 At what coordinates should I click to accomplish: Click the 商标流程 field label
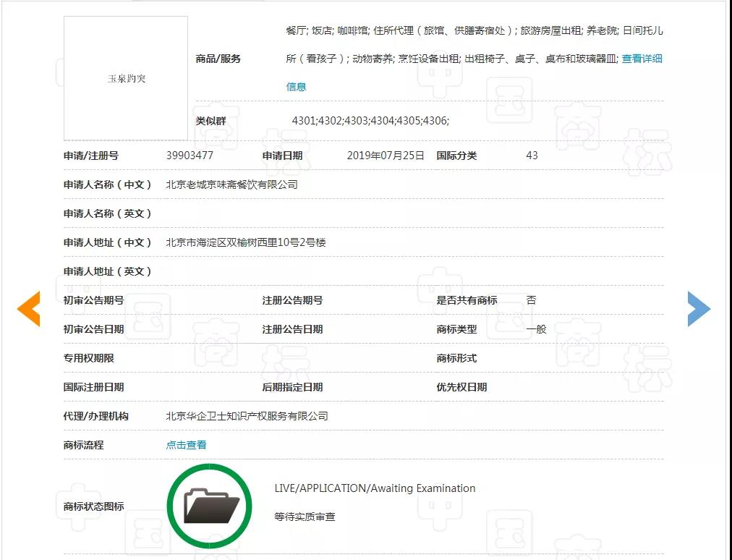click(x=83, y=445)
